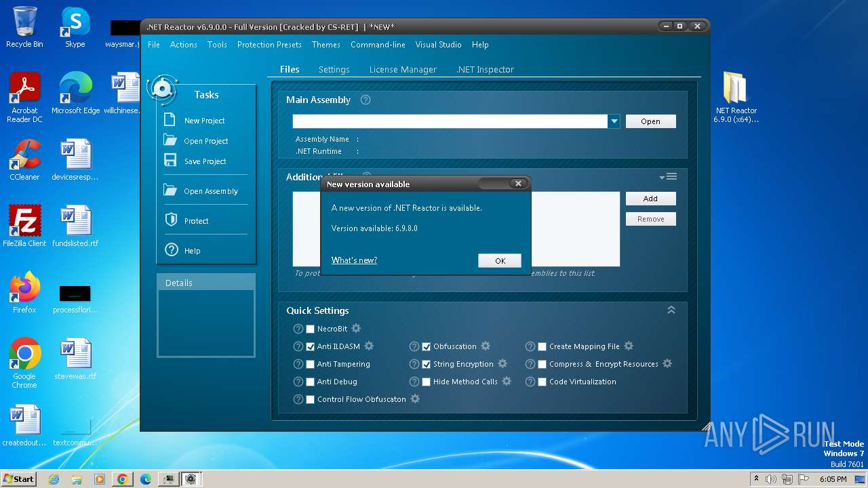868x488 pixels.
Task: Switch to the Settings tab
Action: coord(334,69)
